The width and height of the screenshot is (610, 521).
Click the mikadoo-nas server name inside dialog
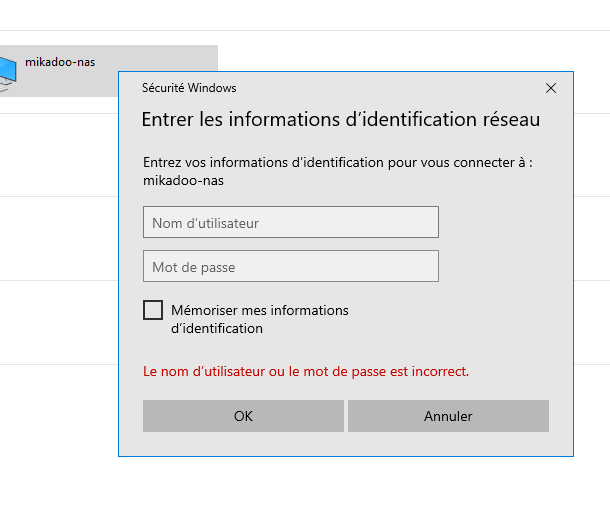[183, 181]
